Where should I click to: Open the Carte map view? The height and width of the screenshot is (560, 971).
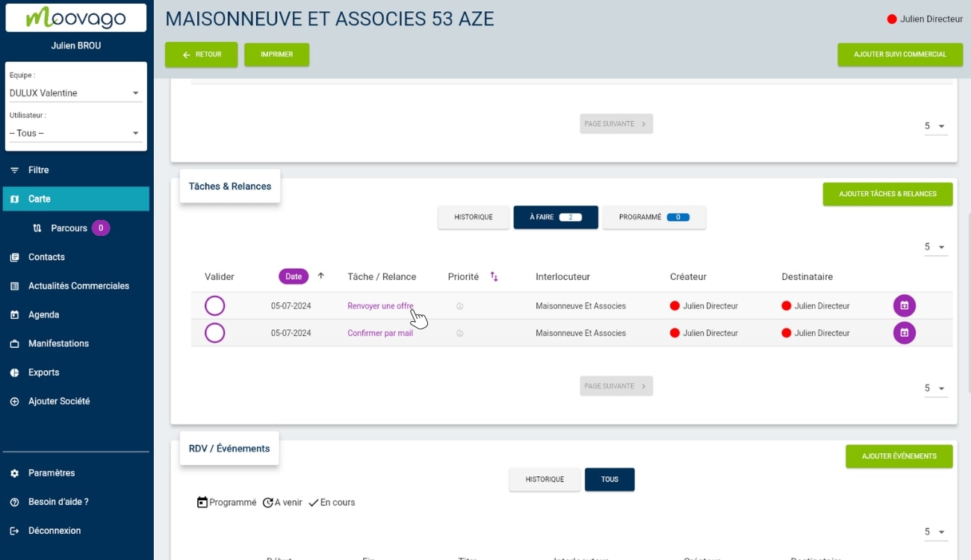coord(76,199)
